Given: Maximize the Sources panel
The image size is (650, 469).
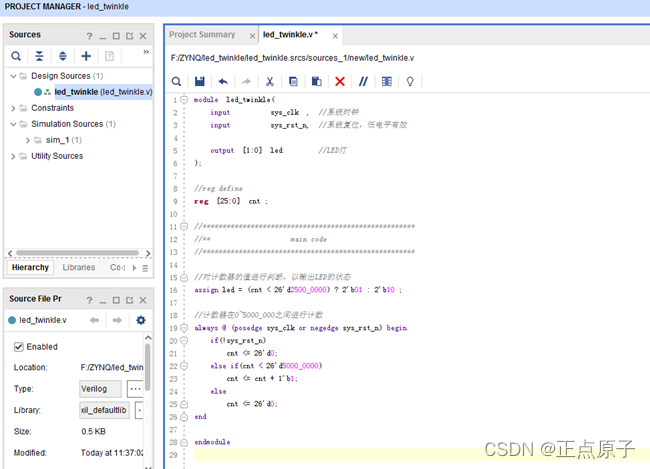Looking at the screenshot, I should point(116,36).
